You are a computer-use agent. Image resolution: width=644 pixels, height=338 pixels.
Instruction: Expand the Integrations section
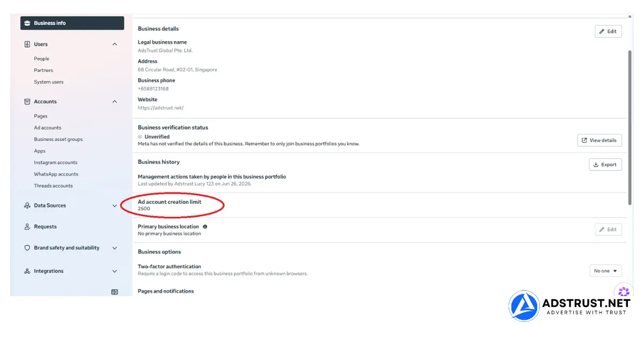[114, 271]
